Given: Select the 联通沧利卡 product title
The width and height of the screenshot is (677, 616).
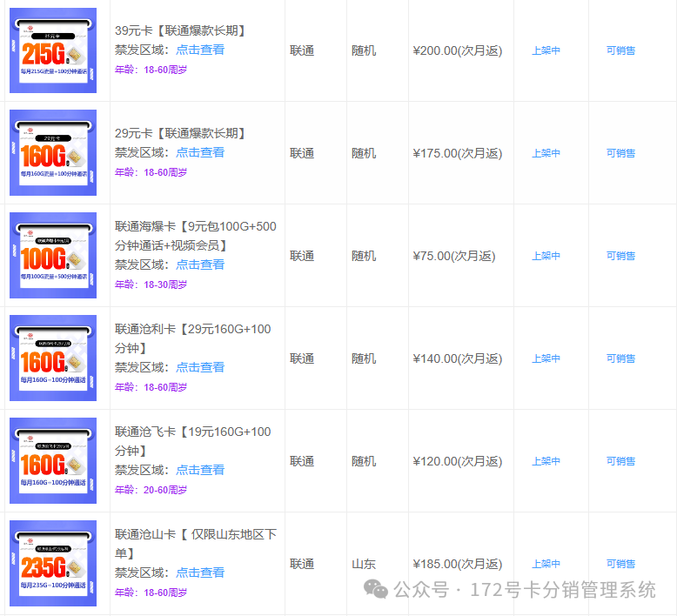Looking at the screenshot, I should (193, 338).
